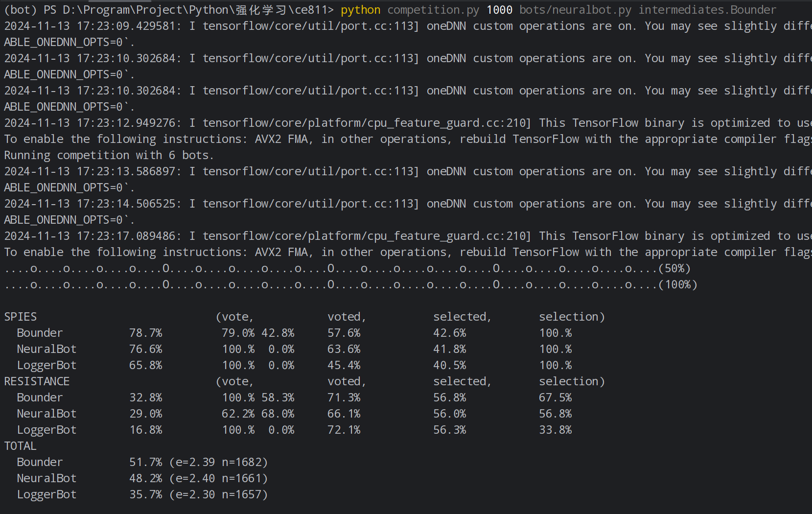812x514 pixels.
Task: Click NeuralBot's resistance win rate '29.0%'
Action: (146, 414)
